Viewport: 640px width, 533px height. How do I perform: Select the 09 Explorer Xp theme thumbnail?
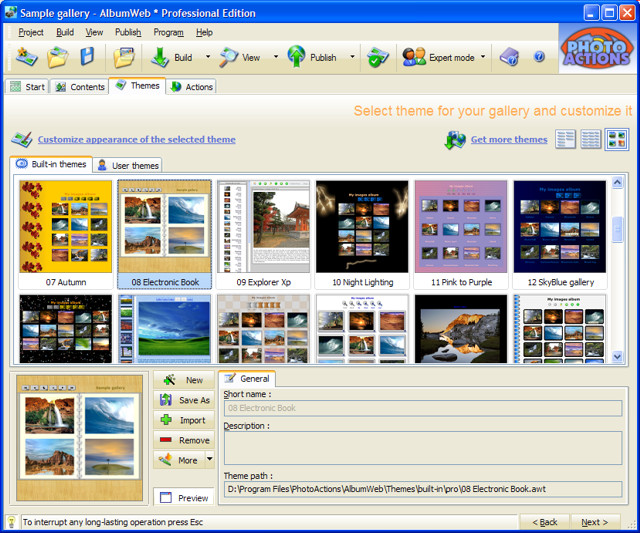263,234
